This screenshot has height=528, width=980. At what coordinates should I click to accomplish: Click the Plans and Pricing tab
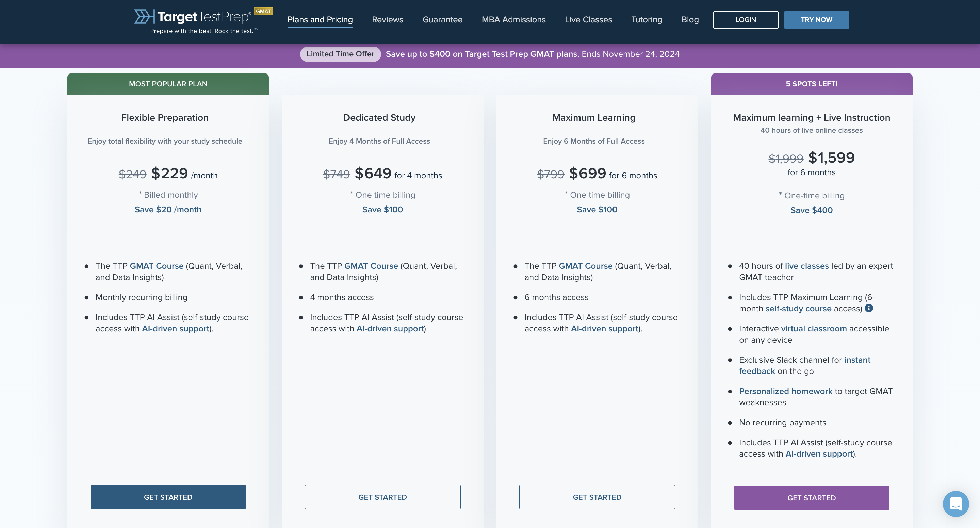(320, 20)
